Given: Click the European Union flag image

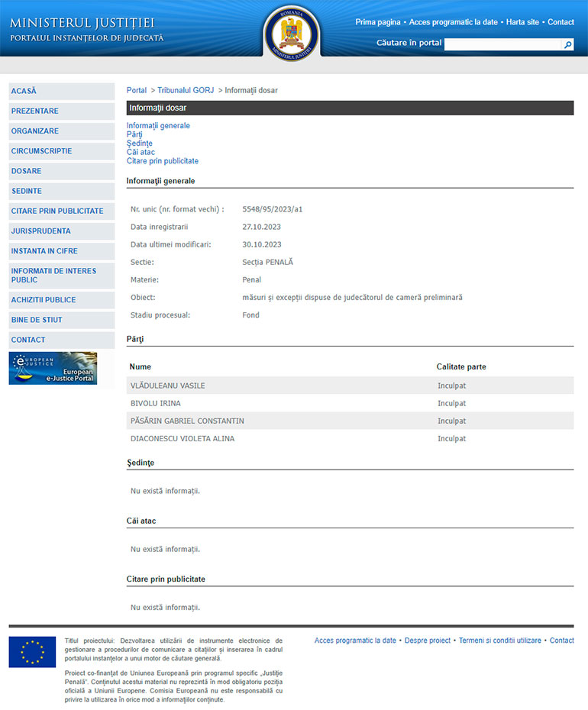Looking at the screenshot, I should click(32, 651).
